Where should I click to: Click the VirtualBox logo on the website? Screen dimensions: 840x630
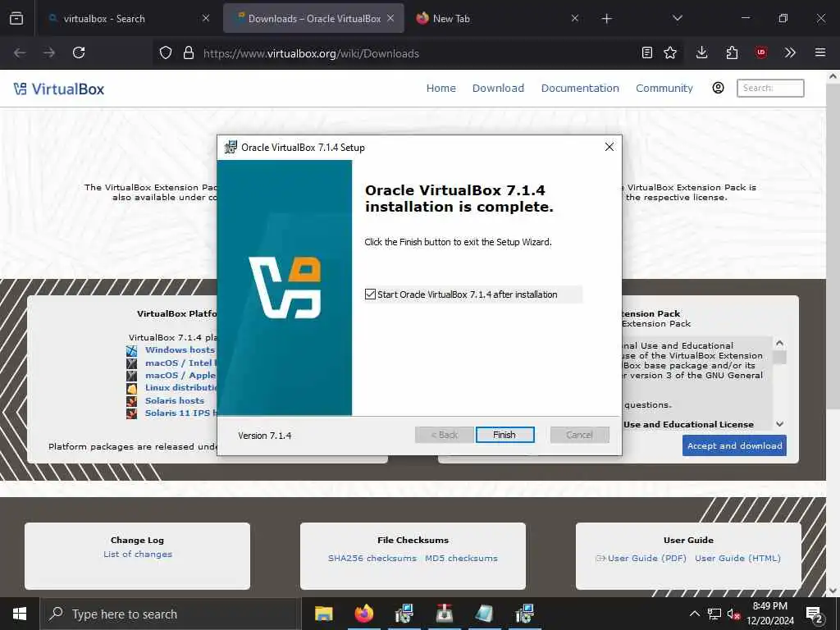[x=59, y=89]
